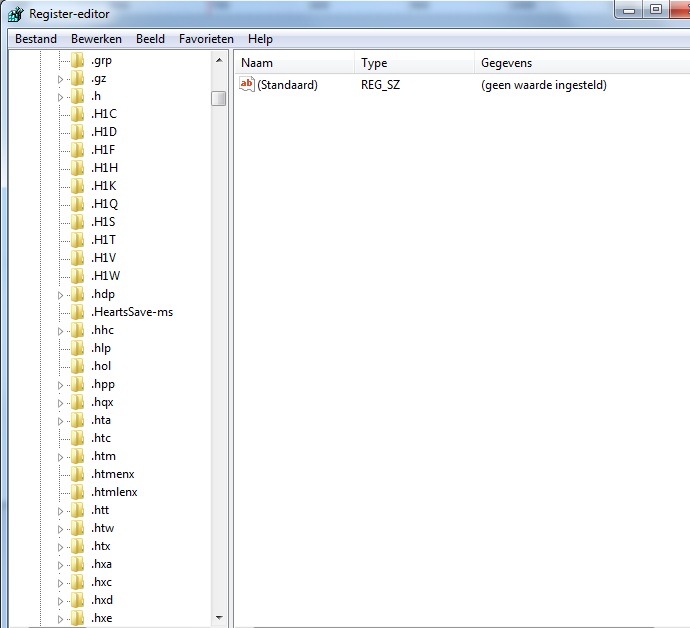Click the folder icon next to .H1T
690x628 pixels.
(77, 240)
